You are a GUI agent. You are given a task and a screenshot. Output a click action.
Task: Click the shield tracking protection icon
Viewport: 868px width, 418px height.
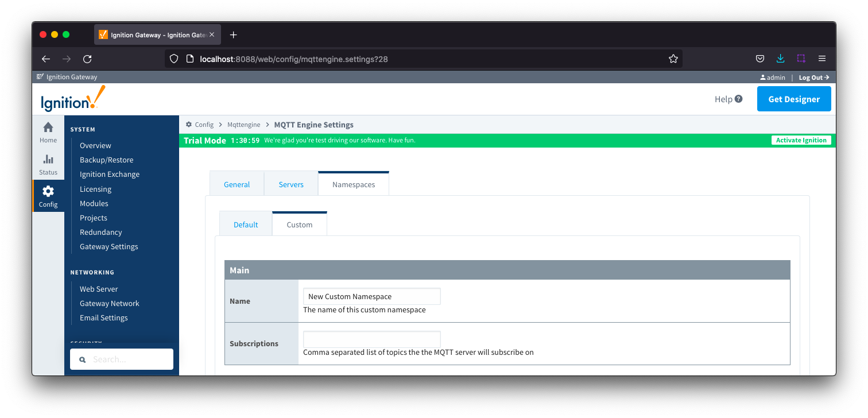tap(175, 59)
